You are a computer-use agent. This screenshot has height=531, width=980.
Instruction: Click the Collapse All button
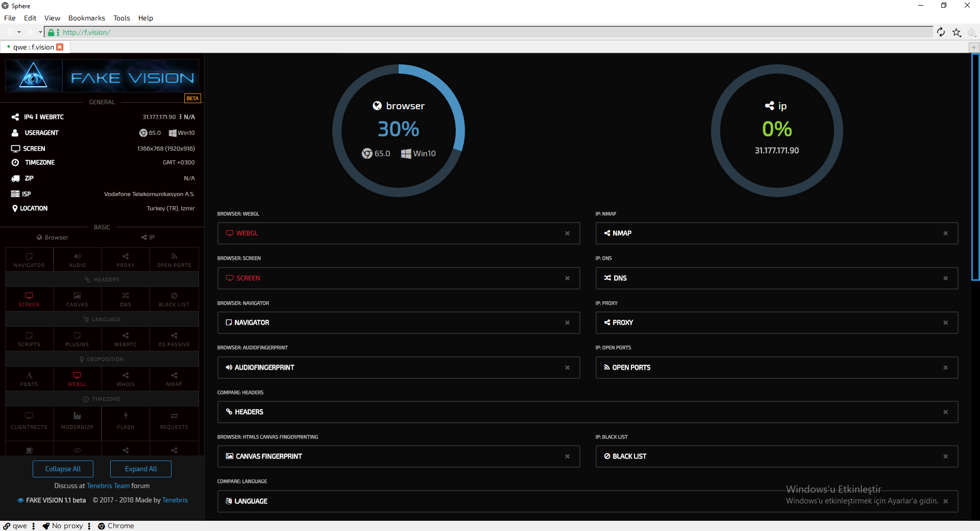63,469
